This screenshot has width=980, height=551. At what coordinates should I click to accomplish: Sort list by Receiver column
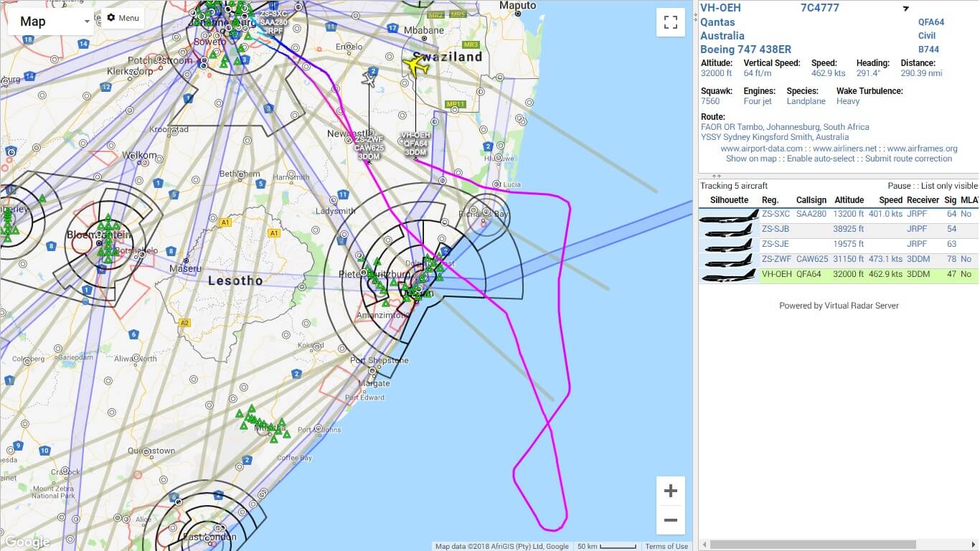(x=923, y=200)
